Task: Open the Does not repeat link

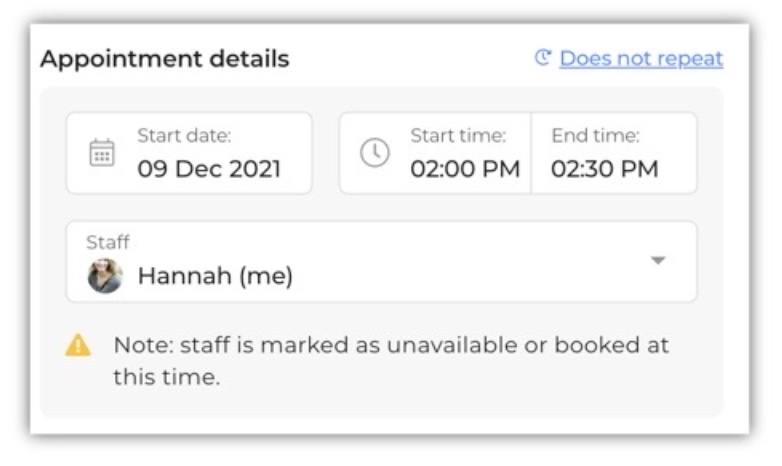Action: (x=641, y=58)
